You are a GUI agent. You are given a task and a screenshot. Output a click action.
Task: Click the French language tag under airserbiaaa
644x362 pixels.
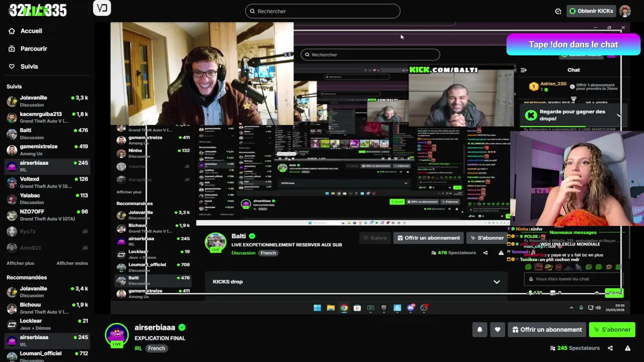pos(156,348)
